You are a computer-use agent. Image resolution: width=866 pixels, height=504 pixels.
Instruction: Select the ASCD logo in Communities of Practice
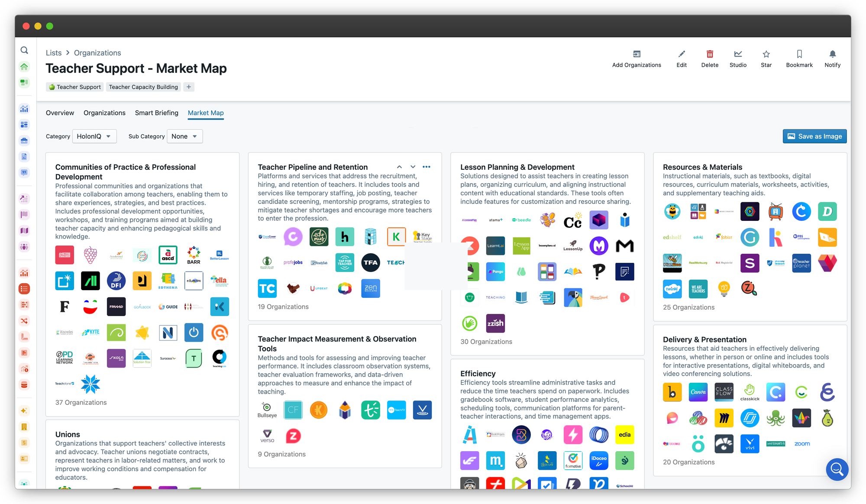168,255
